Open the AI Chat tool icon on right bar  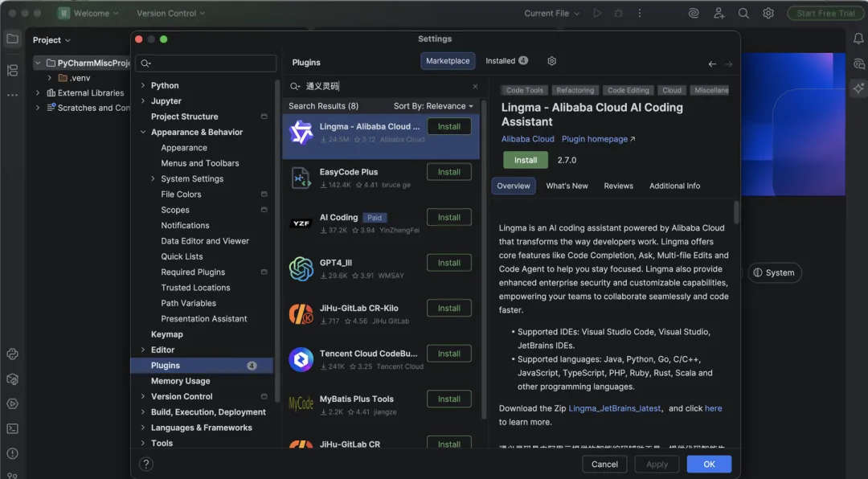[x=858, y=63]
